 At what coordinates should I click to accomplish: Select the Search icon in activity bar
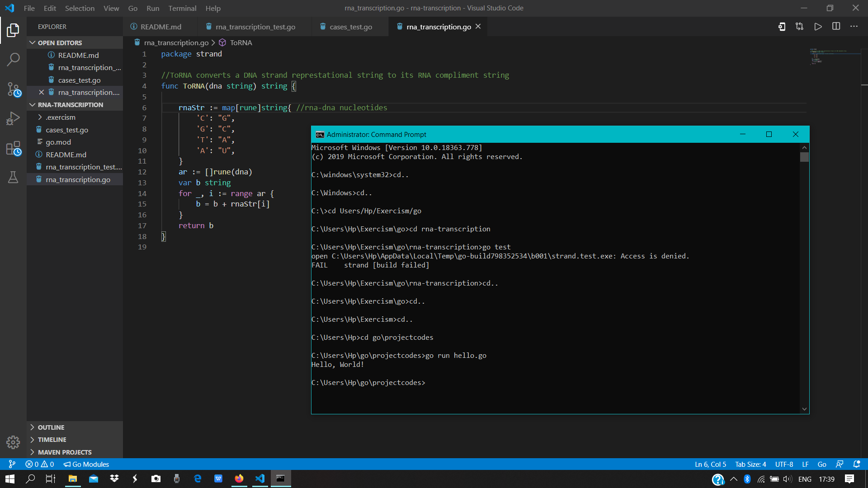[13, 59]
